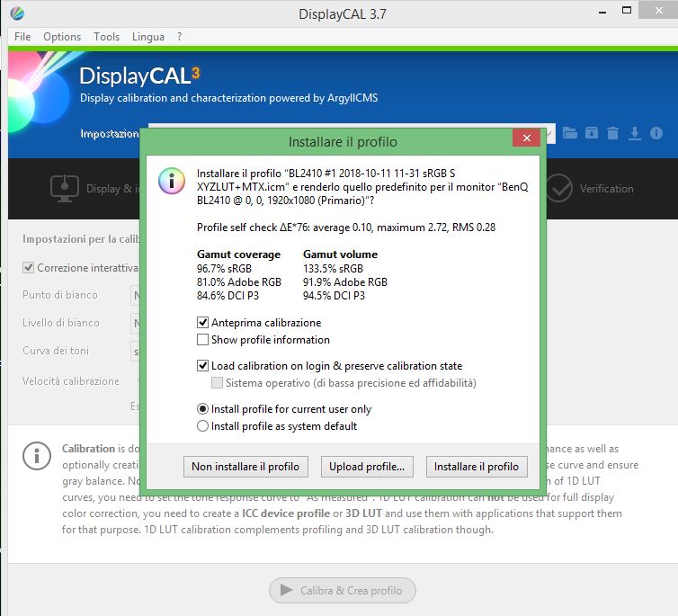
Task: Close the Installare il profilo dialog
Action: tap(526, 138)
